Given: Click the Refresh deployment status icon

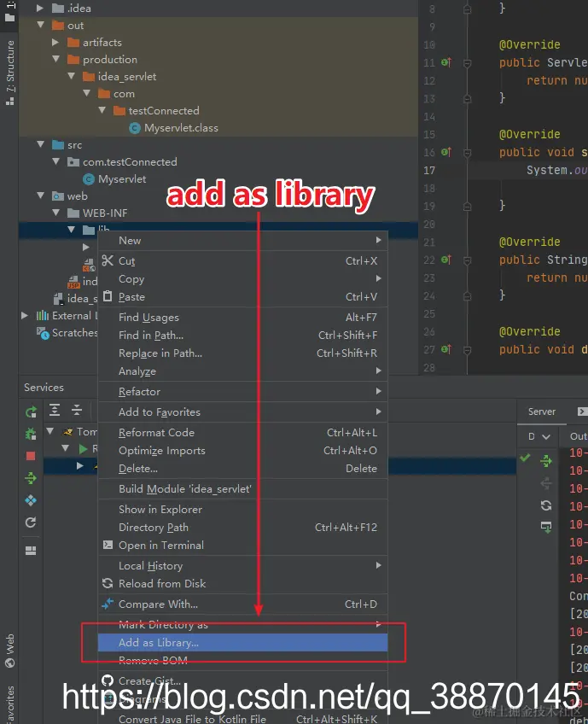Looking at the screenshot, I should (x=546, y=505).
